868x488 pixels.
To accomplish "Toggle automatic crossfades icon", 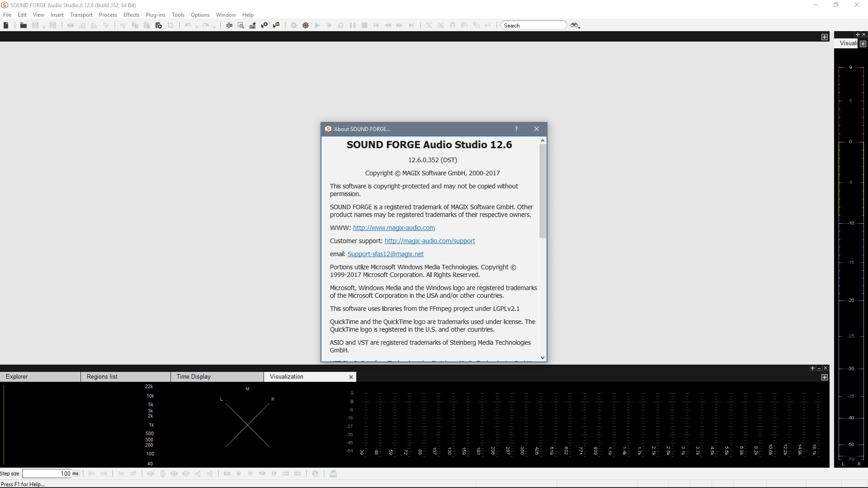I will tap(429, 25).
